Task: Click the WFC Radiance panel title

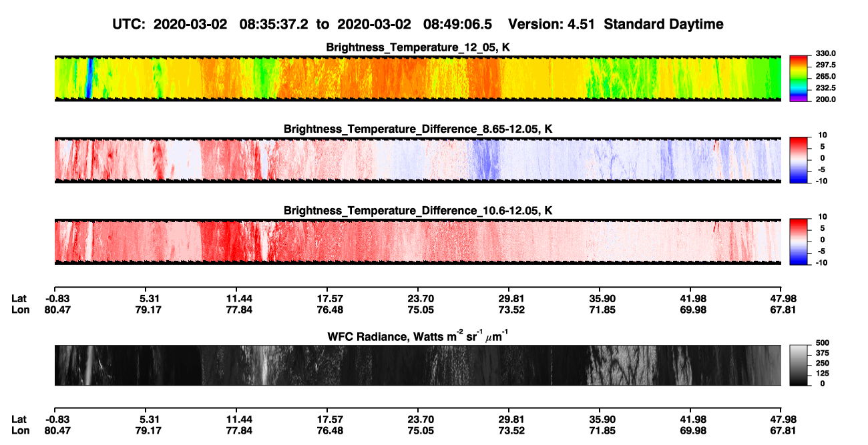Action: click(x=418, y=336)
